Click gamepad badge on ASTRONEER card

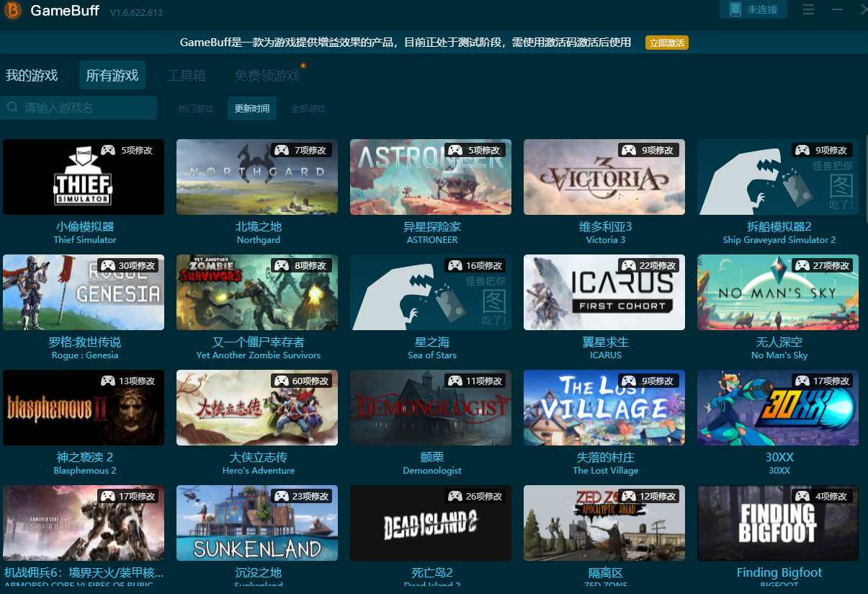(455, 150)
